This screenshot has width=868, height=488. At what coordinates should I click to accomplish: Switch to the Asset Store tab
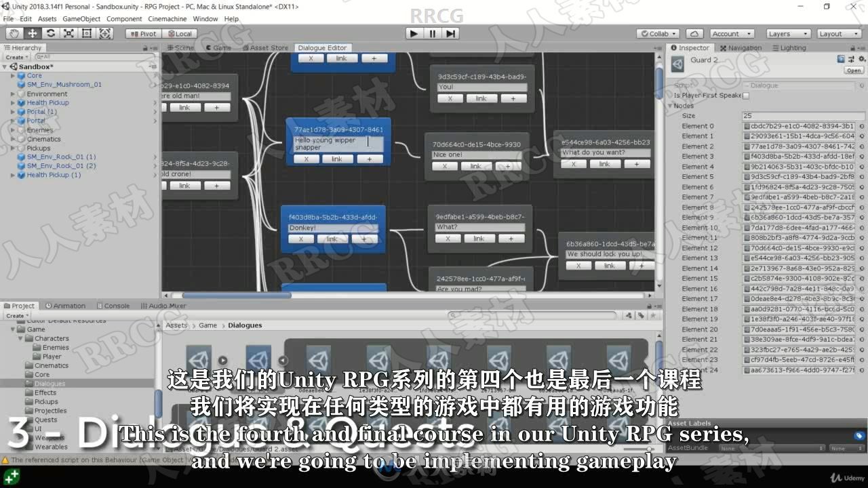point(265,48)
